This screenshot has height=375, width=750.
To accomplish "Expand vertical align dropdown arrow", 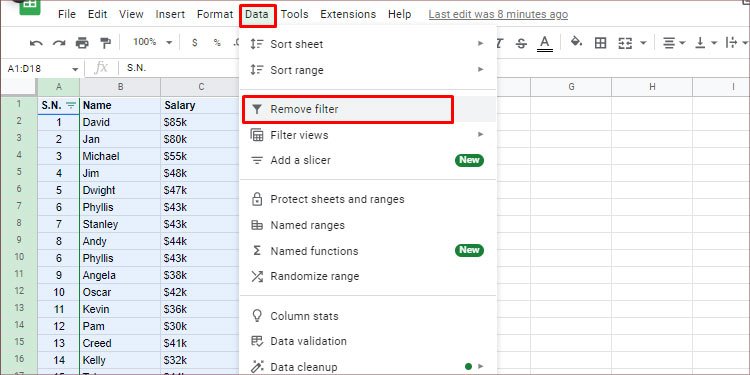I will (x=714, y=43).
